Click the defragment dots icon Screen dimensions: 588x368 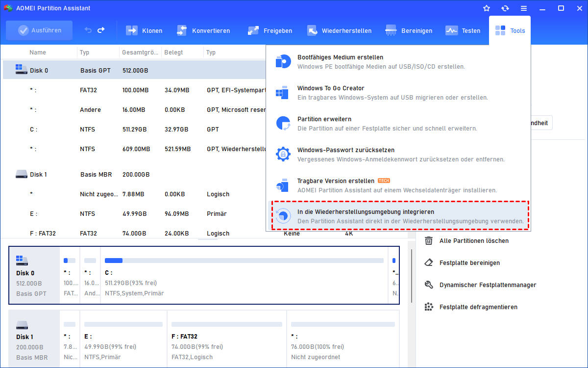coord(429,307)
